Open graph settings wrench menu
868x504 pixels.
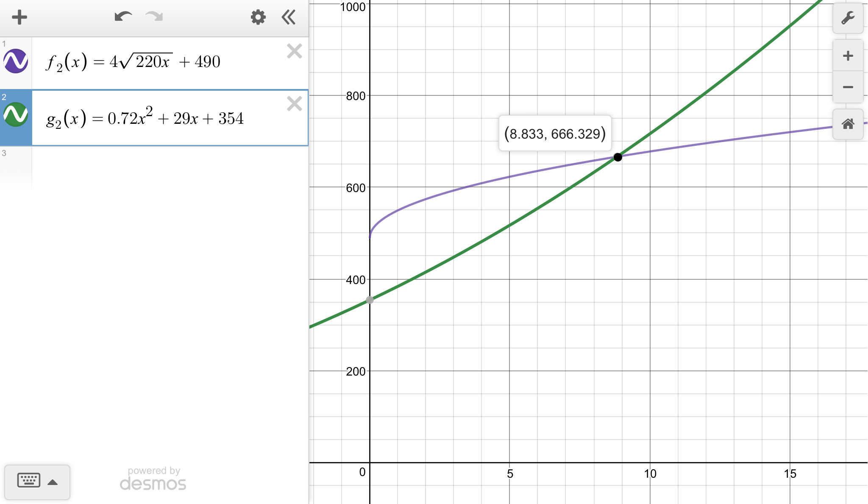pyautogui.click(x=848, y=18)
